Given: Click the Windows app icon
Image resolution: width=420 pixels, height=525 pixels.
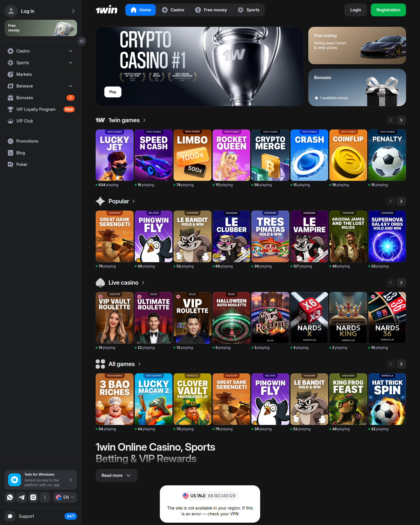Looking at the screenshot, I should pos(15,480).
